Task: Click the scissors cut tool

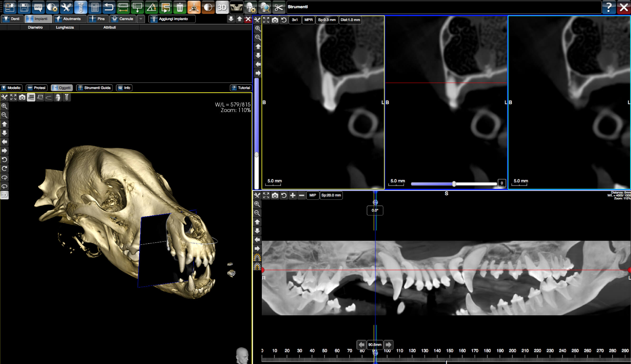Action: tap(279, 7)
